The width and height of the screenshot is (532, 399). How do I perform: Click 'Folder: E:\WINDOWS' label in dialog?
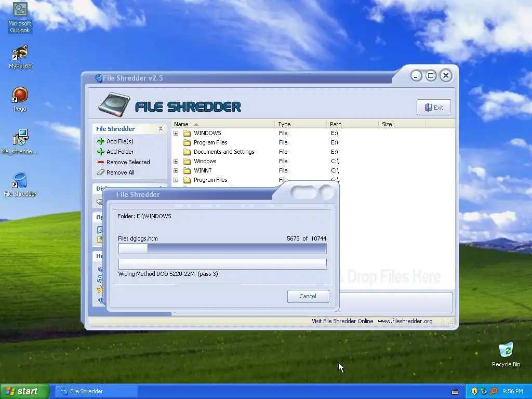click(144, 216)
